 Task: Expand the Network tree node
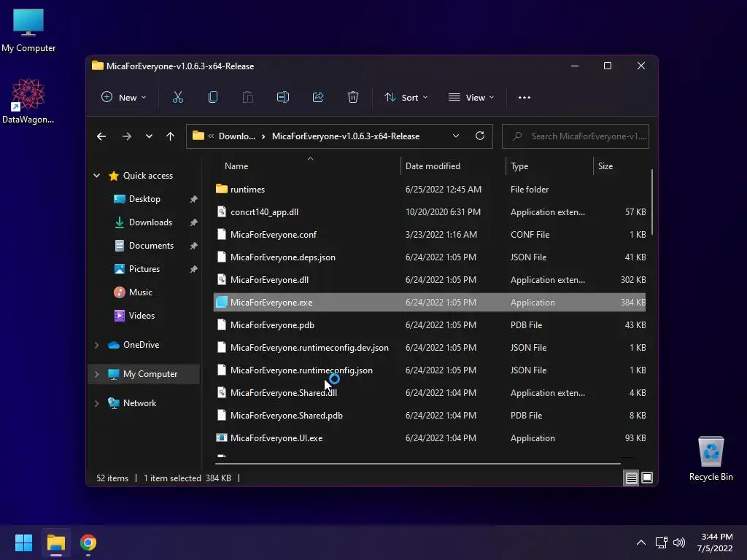click(x=97, y=403)
